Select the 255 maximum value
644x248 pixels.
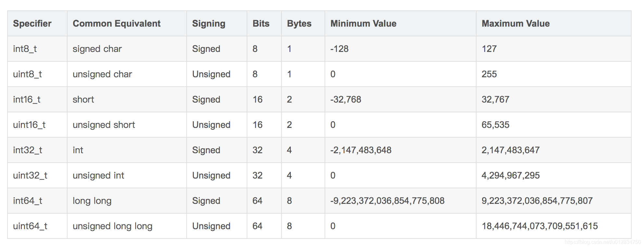[489, 74]
